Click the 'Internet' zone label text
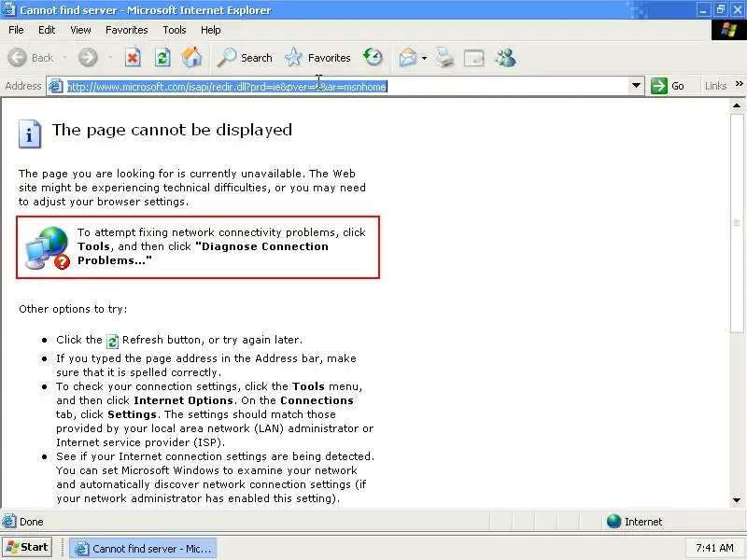747x560 pixels. point(643,522)
